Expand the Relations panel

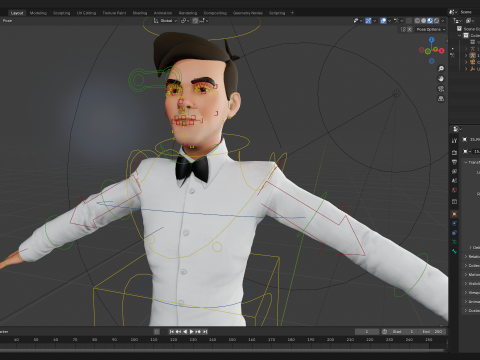click(x=472, y=257)
